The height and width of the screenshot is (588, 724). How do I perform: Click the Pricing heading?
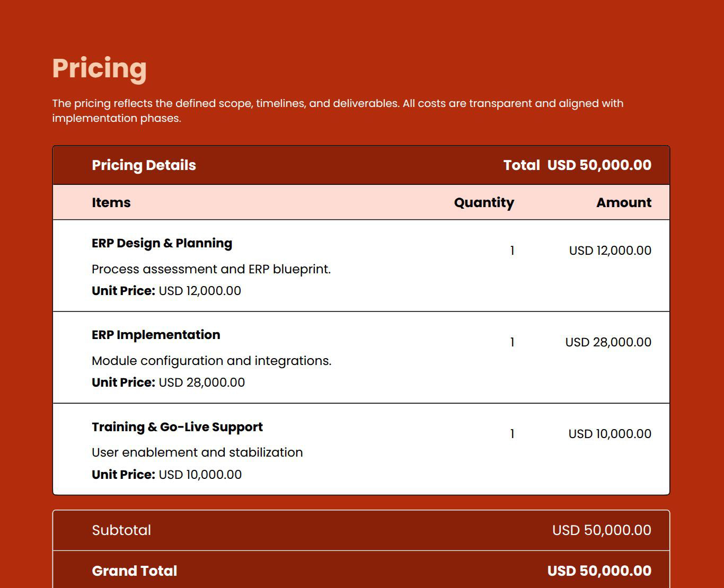pyautogui.click(x=99, y=68)
